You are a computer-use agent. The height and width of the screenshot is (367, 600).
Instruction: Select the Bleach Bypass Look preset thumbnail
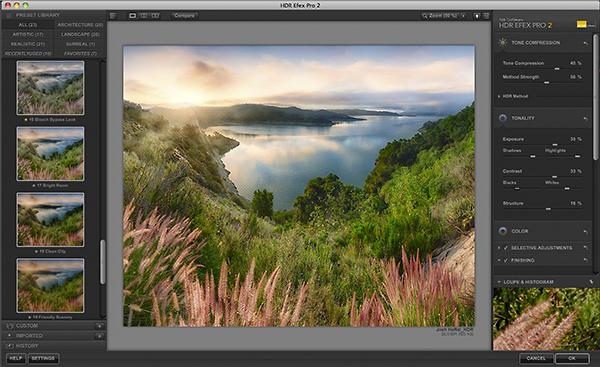(51, 88)
